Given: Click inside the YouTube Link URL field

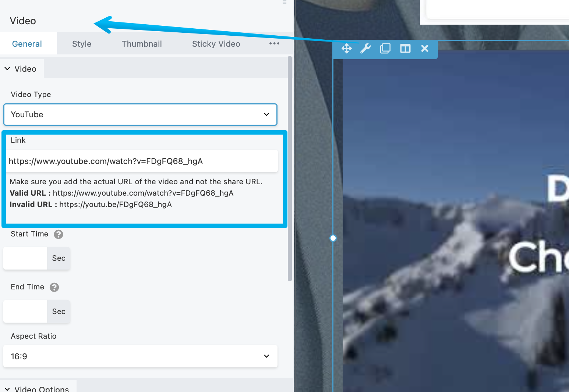Looking at the screenshot, I should click(x=143, y=161).
